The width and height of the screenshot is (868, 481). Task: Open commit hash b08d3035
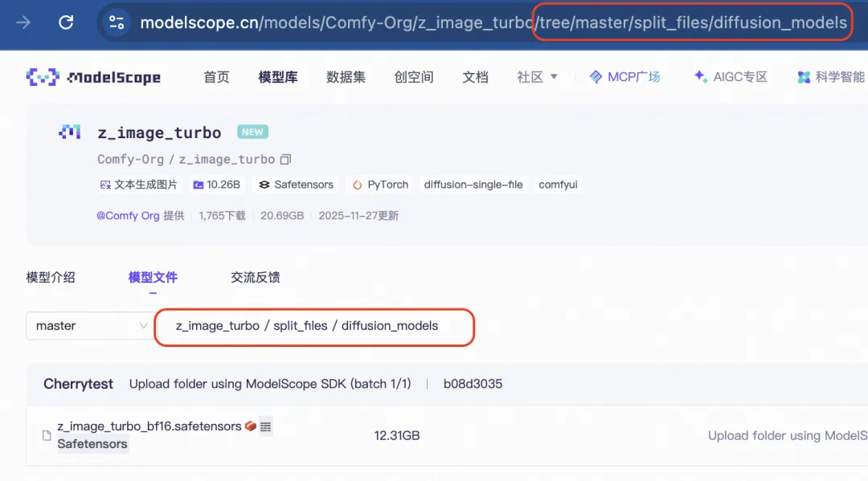click(473, 384)
